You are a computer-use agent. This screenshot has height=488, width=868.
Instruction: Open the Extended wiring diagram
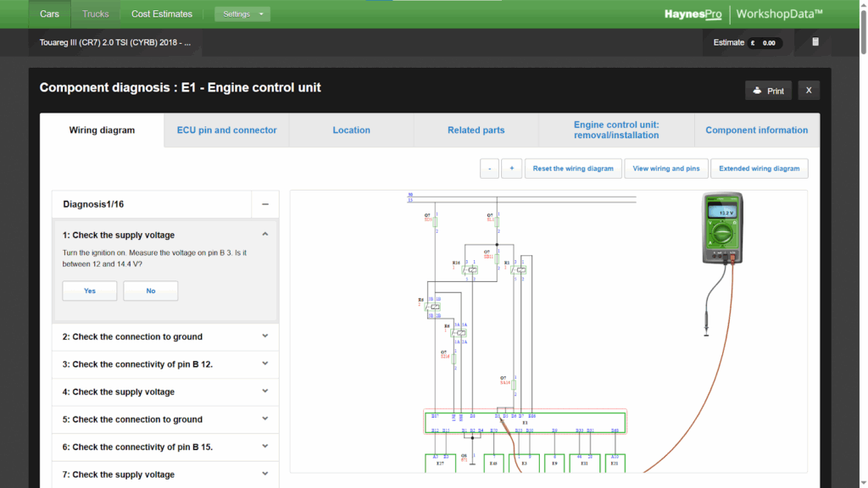(x=759, y=168)
